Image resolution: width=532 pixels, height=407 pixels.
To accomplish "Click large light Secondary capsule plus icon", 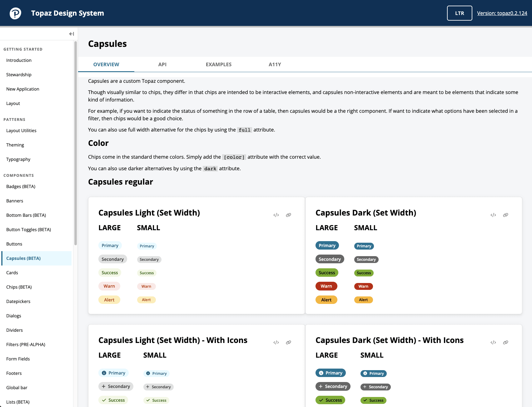I will [116, 386].
